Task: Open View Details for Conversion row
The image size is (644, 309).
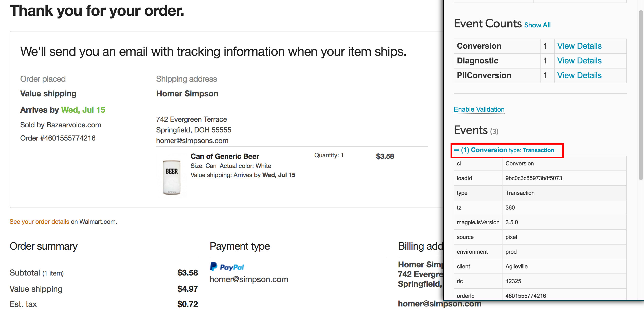Action: point(579,46)
